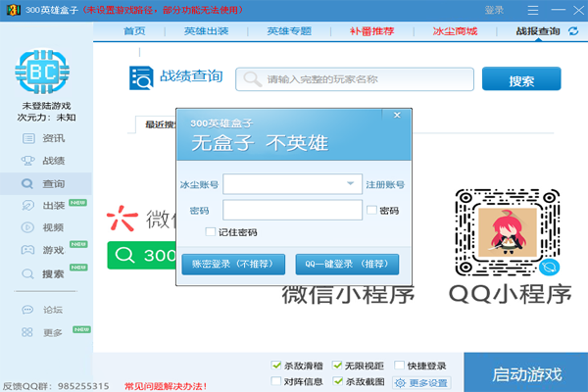Enable the 快捷登录 checkbox
The image size is (588, 392).
[x=400, y=365]
